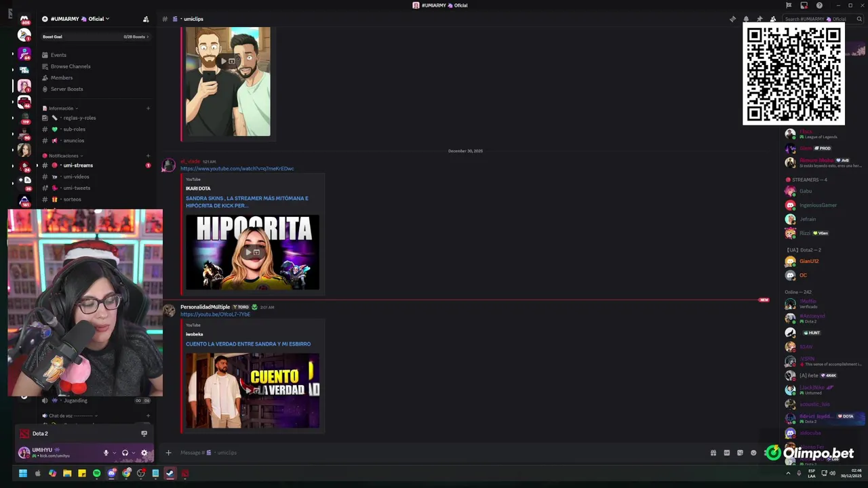Viewport: 868px width, 488px height.
Task: Open CUENTO LA VERDAD ENTRE SANDRA video title
Action: coord(248,344)
